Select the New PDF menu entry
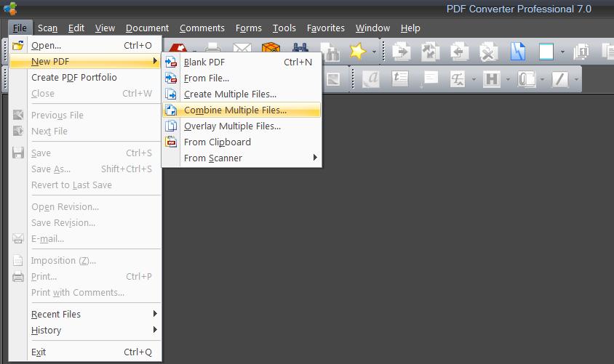The height and width of the screenshot is (364, 614). pyautogui.click(x=85, y=61)
